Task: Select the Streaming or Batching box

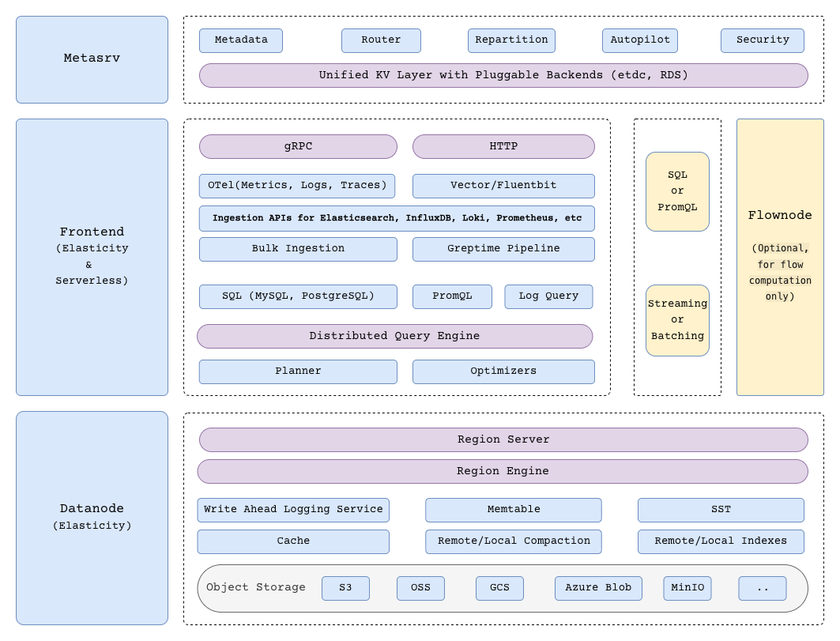Action: click(677, 320)
